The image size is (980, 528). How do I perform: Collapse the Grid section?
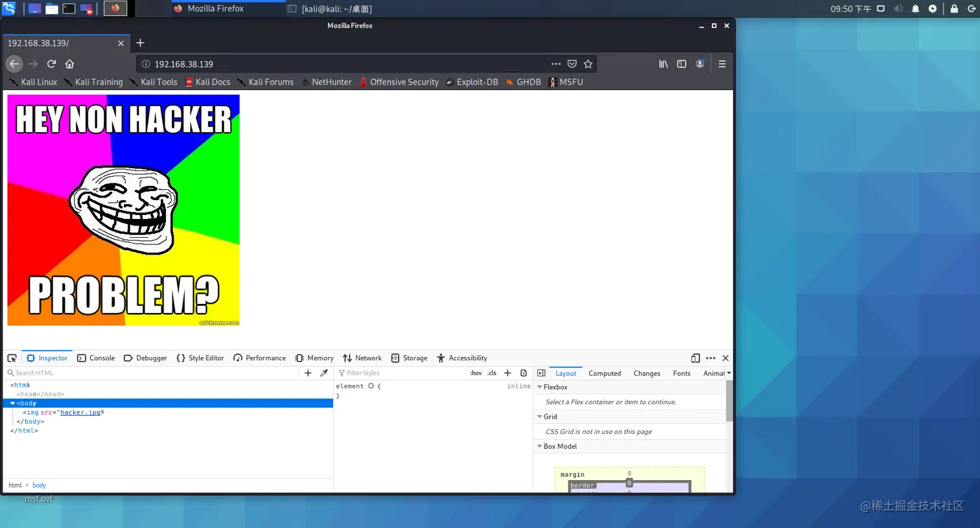(539, 417)
